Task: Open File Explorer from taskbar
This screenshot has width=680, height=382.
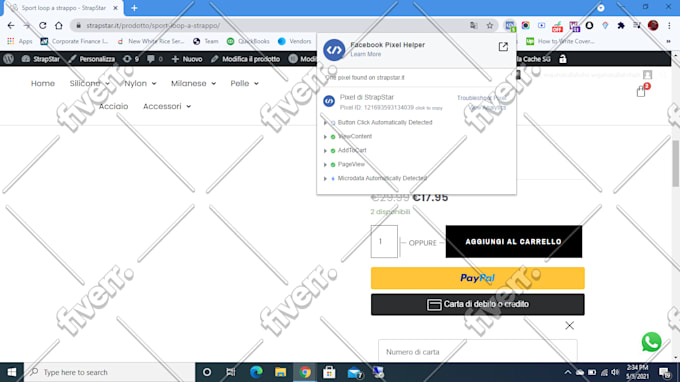Action: tap(281, 372)
